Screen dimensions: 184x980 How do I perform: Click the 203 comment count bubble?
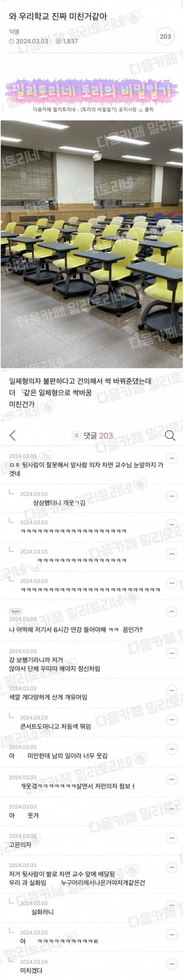(x=165, y=37)
